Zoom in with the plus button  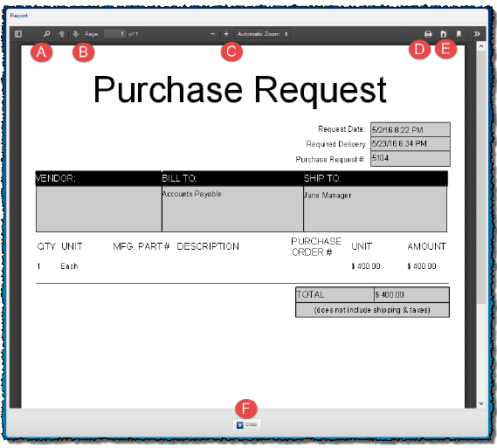click(226, 33)
